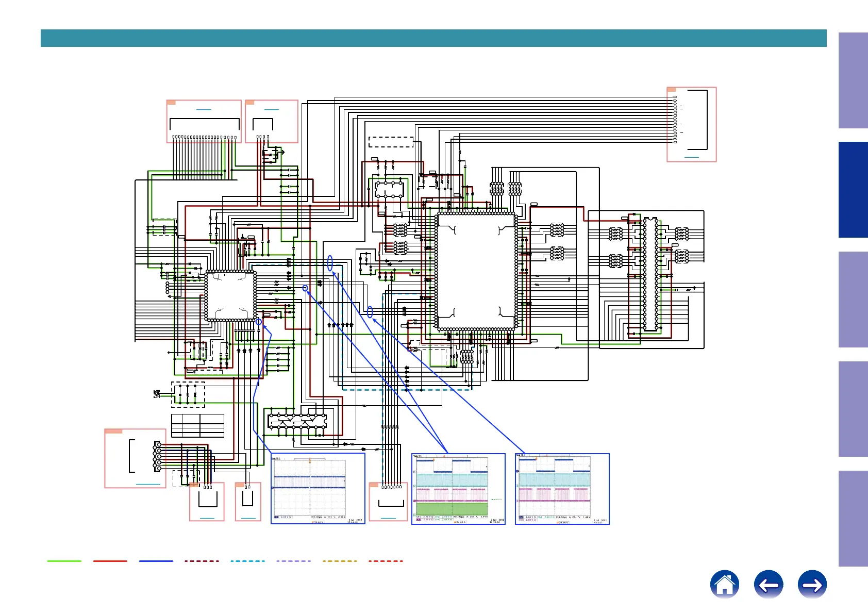This screenshot has height=614, width=868.
Task: Click the largest square IC chip symbol
Action: [476, 271]
